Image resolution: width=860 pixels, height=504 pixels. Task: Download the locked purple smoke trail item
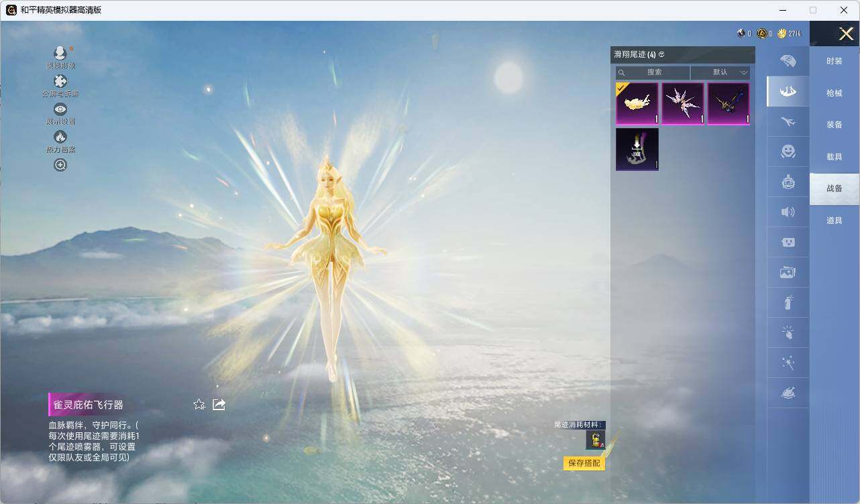[637, 149]
